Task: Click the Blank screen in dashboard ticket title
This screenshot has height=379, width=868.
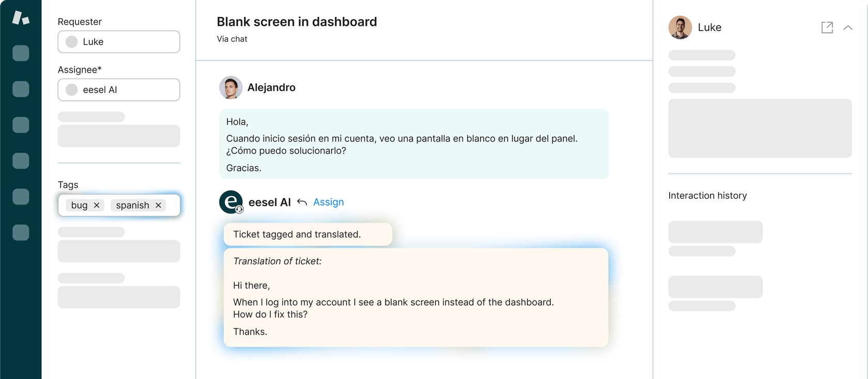Action: click(297, 22)
